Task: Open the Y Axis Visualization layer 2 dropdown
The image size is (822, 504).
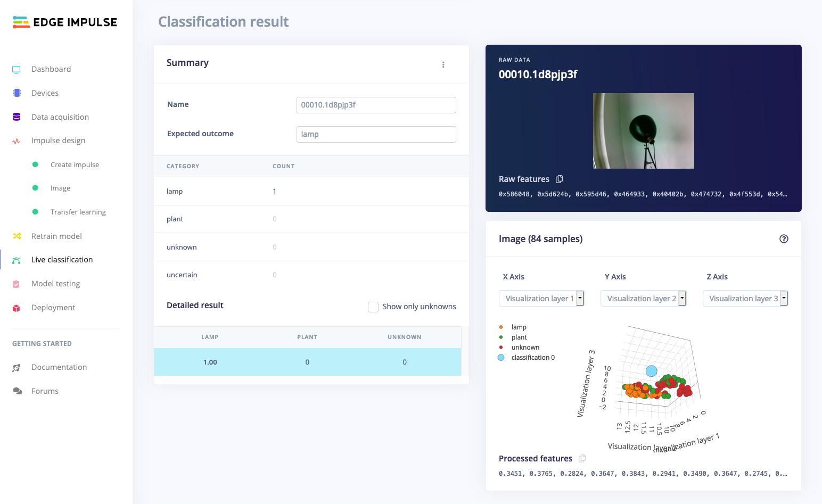Action: pos(643,299)
